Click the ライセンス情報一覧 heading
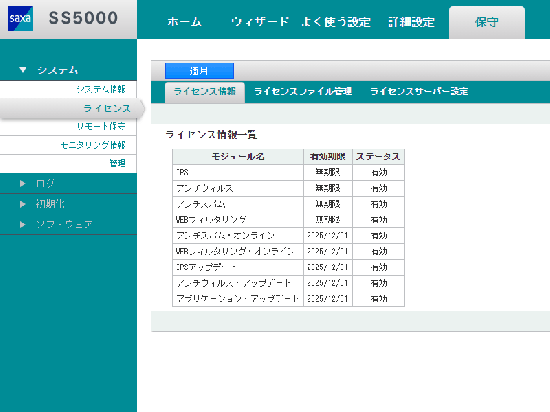 [211, 135]
